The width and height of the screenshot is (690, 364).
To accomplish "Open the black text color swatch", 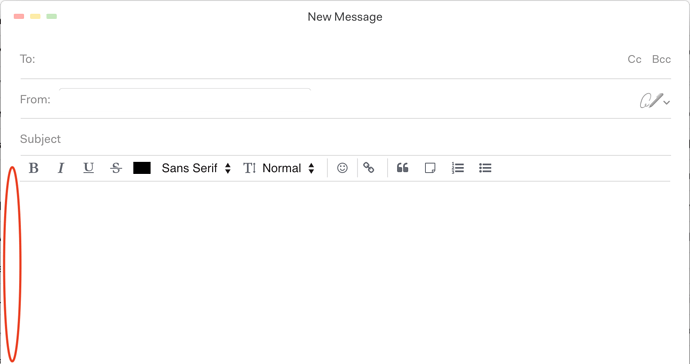I will [x=142, y=168].
